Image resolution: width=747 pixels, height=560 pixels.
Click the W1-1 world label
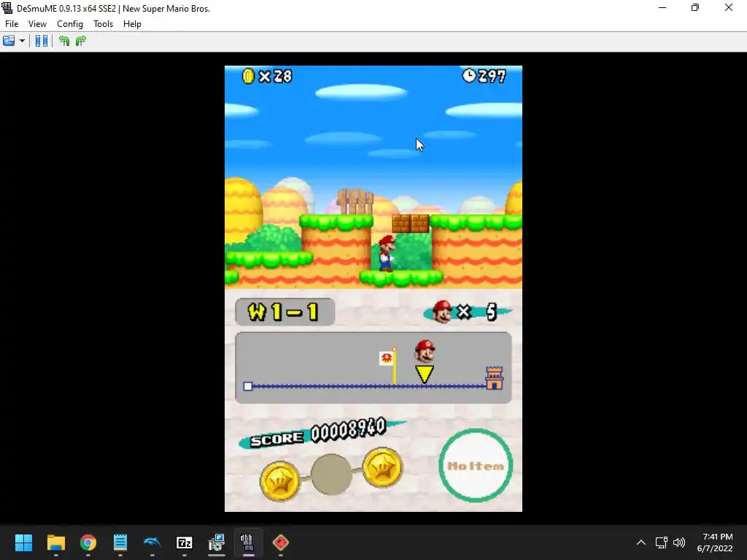coord(285,312)
